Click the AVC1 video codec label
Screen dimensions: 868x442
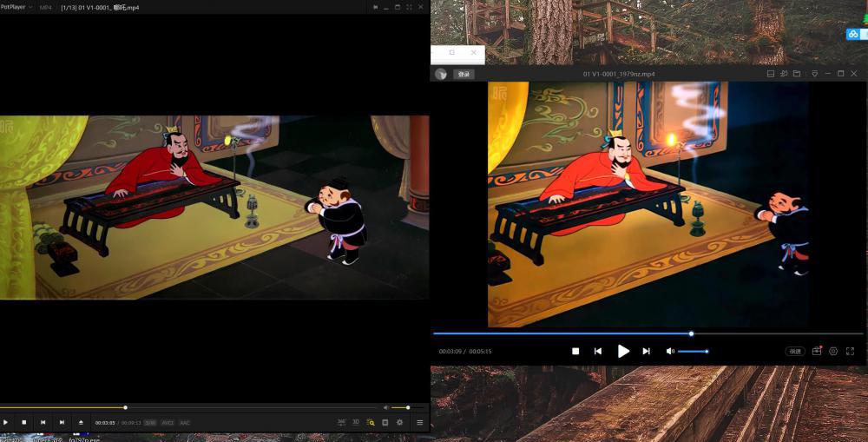(x=168, y=423)
